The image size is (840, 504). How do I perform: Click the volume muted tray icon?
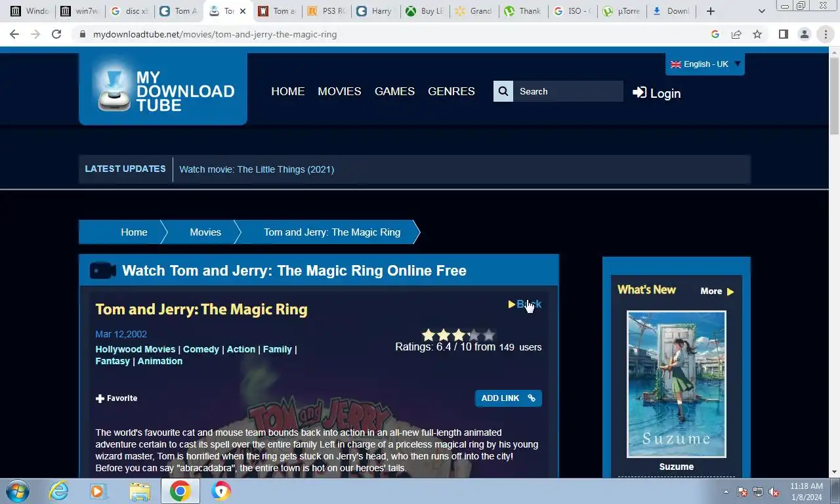774,492
